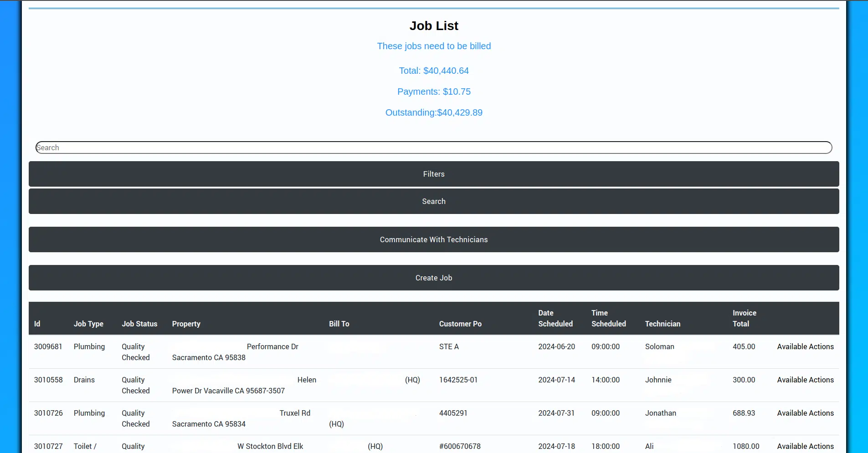Click the Date Scheduled column header
This screenshot has height=453, width=868.
(555, 318)
